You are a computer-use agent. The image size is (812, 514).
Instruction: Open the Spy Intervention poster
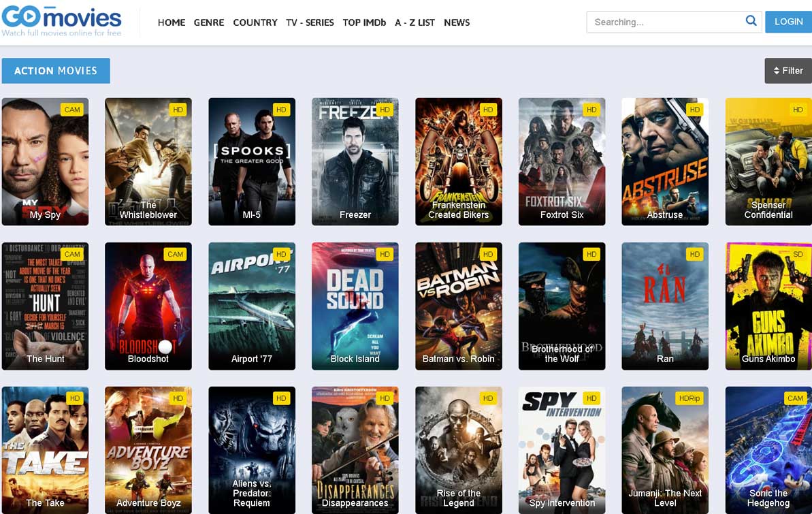point(562,450)
